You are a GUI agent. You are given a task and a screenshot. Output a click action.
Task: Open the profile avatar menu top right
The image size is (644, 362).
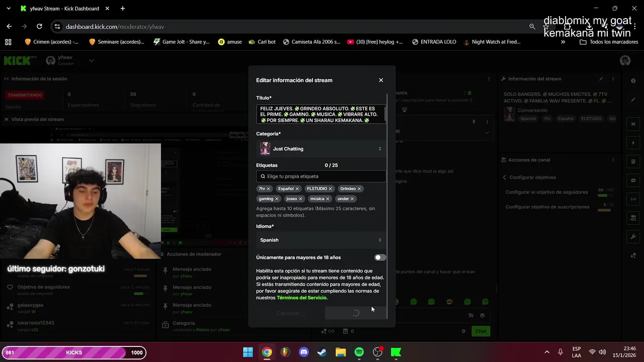pyautogui.click(x=625, y=61)
